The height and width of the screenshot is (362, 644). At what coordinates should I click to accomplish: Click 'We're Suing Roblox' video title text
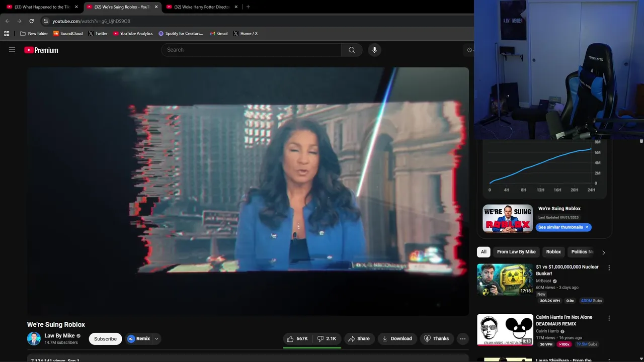pyautogui.click(x=56, y=325)
